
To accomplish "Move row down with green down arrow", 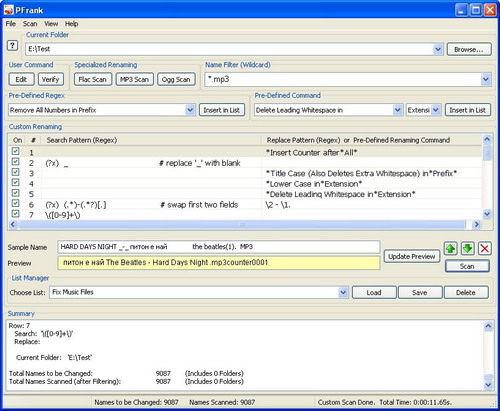I will (x=468, y=248).
